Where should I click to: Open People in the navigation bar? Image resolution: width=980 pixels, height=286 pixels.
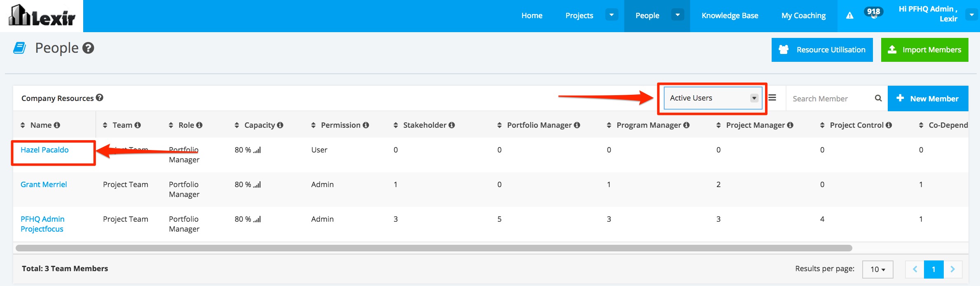click(x=647, y=16)
